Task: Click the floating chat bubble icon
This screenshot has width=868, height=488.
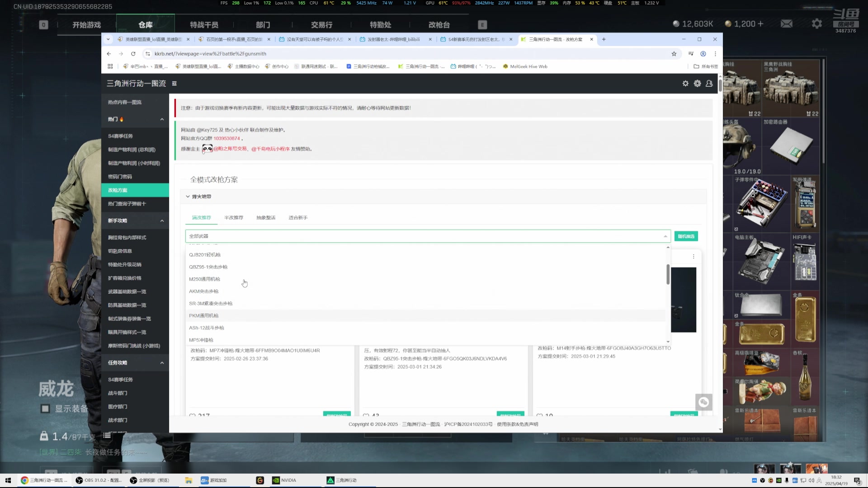Action: click(703, 402)
